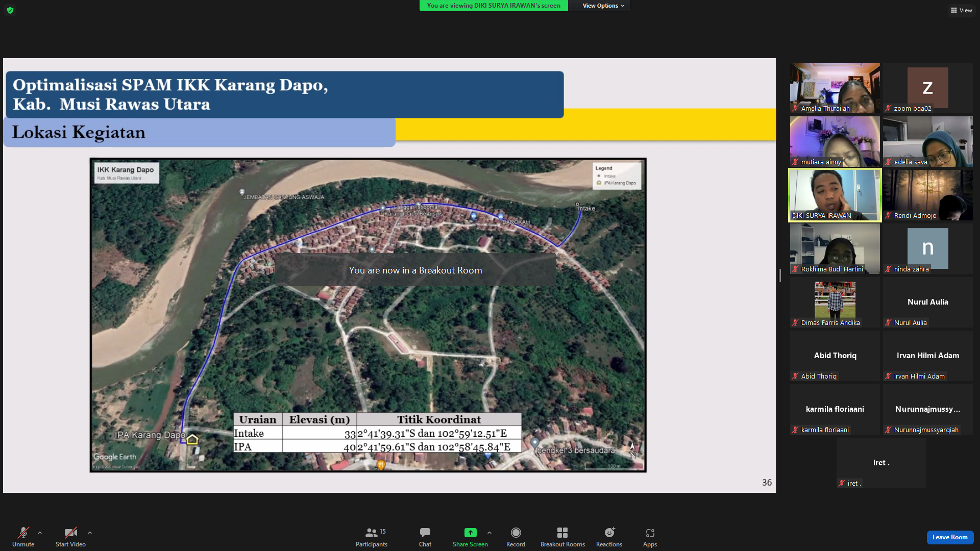
Task: Select Nurul Aulia's participant tile
Action: [x=928, y=302]
